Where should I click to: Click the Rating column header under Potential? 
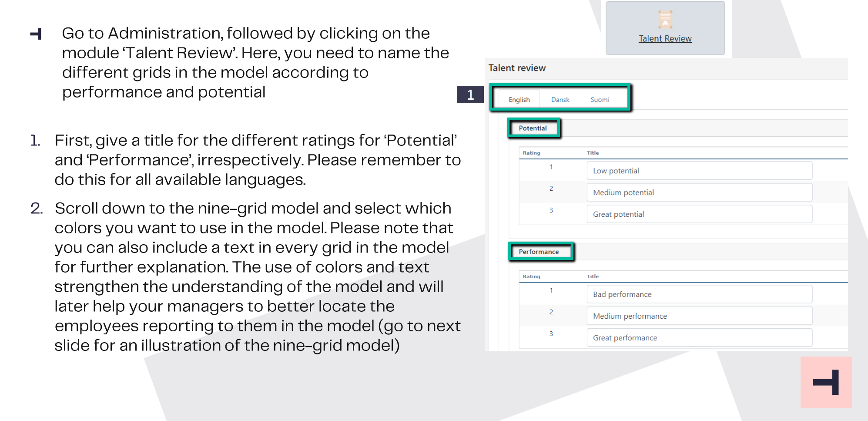tap(531, 153)
